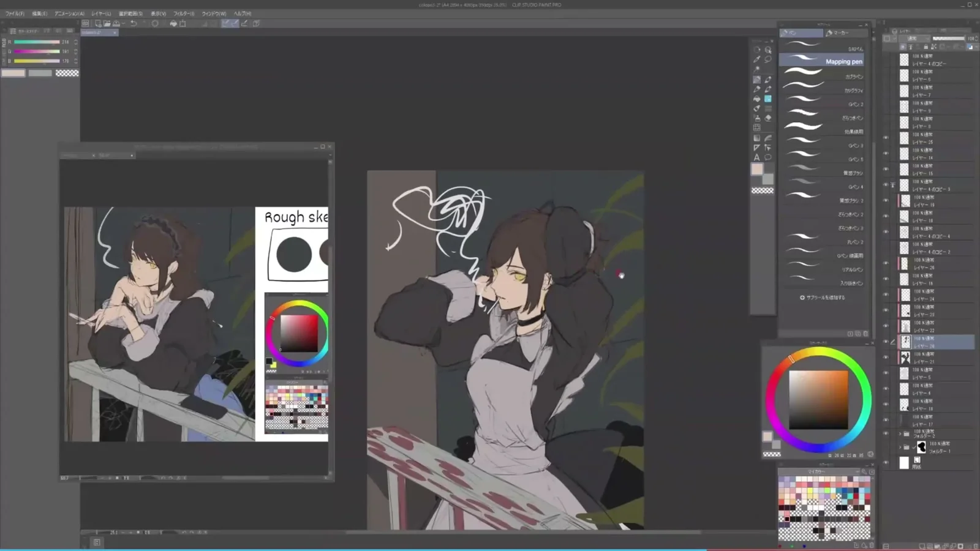The width and height of the screenshot is (980, 551).
Task: Select the Mapping pen sub tool
Action: coord(822,61)
